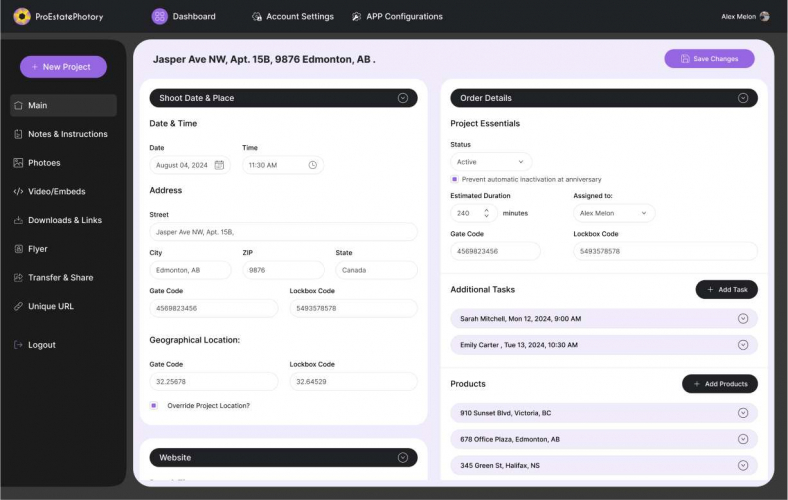Viewport: 788px width, 500px height.
Task: Click the Save Changes button
Action: pos(709,59)
